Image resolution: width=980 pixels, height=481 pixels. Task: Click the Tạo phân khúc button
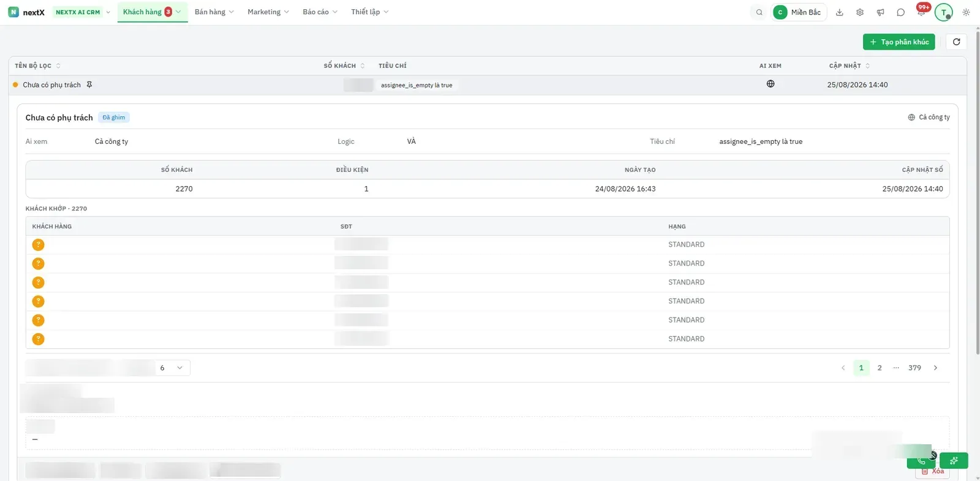click(899, 42)
